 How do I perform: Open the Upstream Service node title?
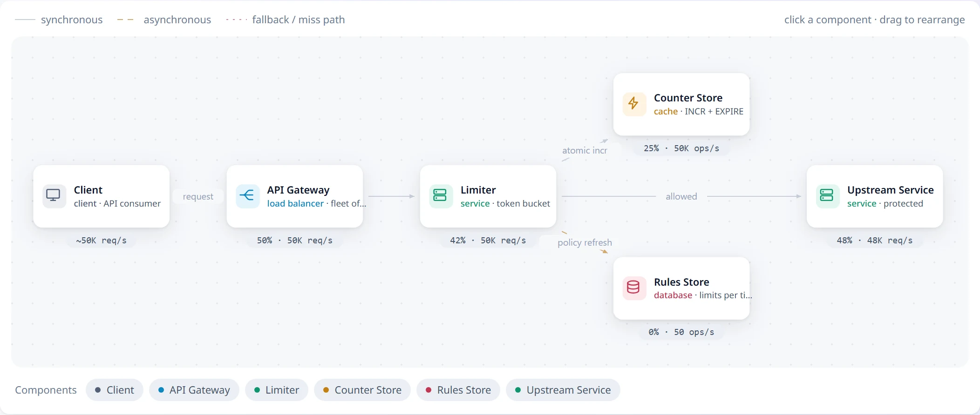[x=890, y=190]
